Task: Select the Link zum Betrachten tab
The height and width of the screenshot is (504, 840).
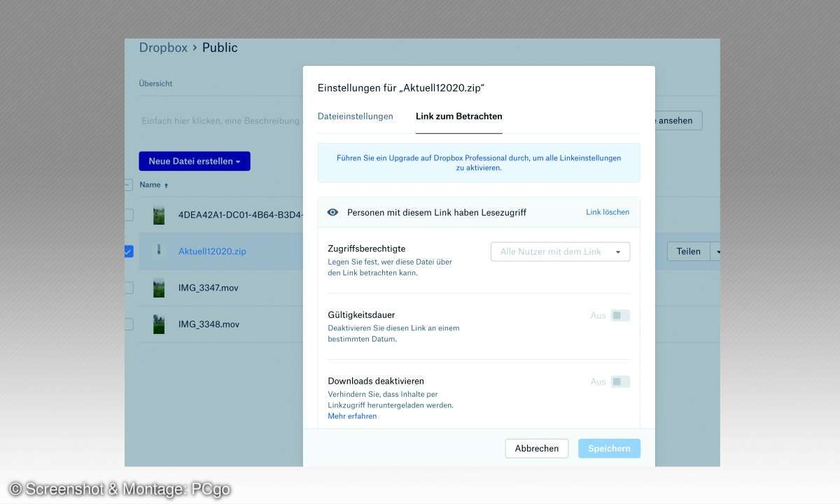Action: tap(458, 116)
